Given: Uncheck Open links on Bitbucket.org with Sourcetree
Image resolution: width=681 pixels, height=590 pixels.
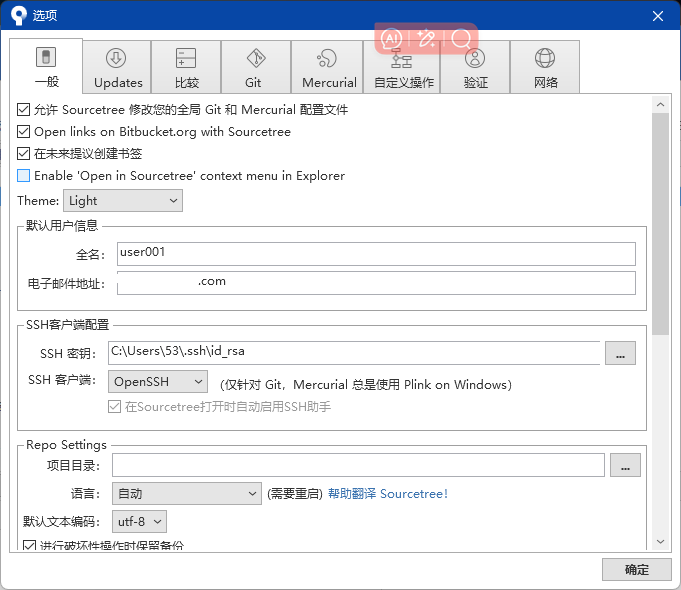Looking at the screenshot, I should pyautogui.click(x=23, y=132).
